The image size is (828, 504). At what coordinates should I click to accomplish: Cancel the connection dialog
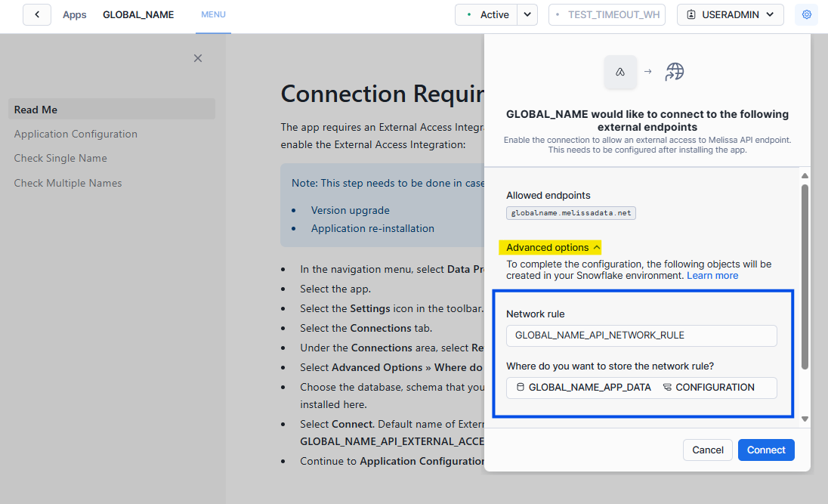pos(708,450)
